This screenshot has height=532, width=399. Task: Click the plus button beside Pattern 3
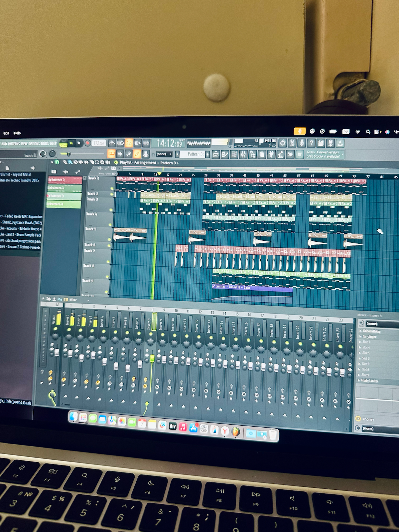[x=207, y=154]
